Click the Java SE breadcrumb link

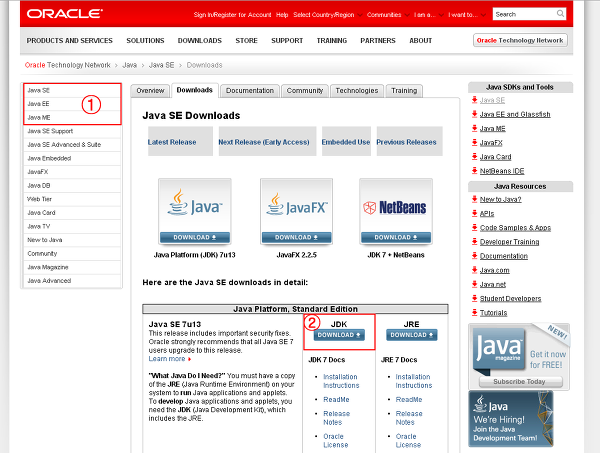pyautogui.click(x=161, y=65)
